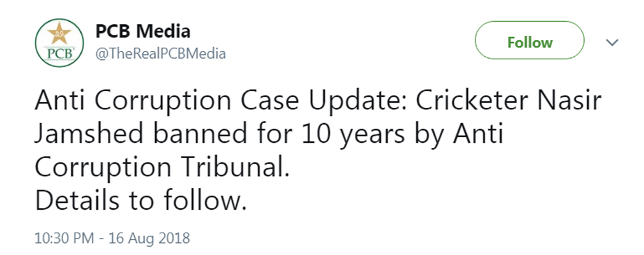Open the PCB Media display name

point(143,32)
